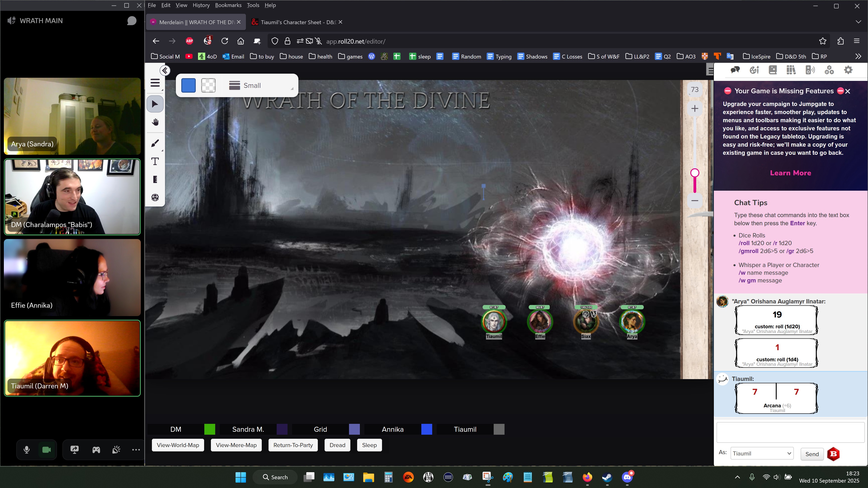This screenshot has width=868, height=488.
Task: Open the dice rolling tool
Action: tap(155, 197)
